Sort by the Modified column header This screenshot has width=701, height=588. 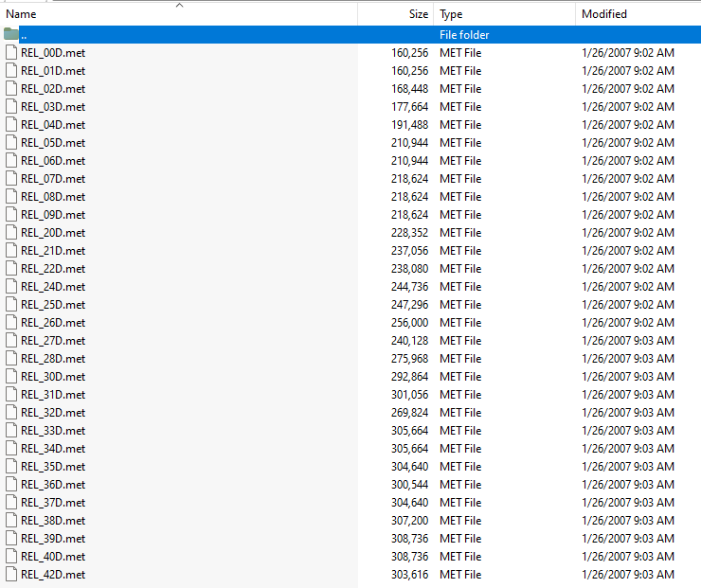coord(603,14)
